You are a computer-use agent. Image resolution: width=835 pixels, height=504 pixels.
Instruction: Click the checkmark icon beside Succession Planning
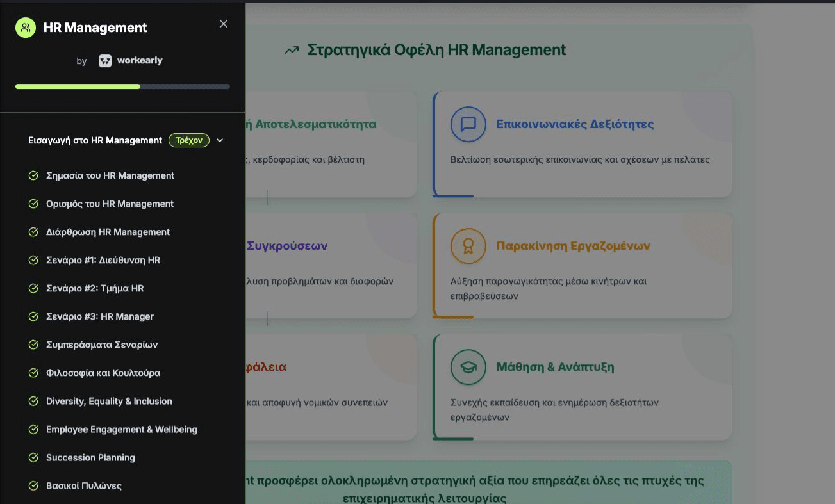pyautogui.click(x=33, y=457)
